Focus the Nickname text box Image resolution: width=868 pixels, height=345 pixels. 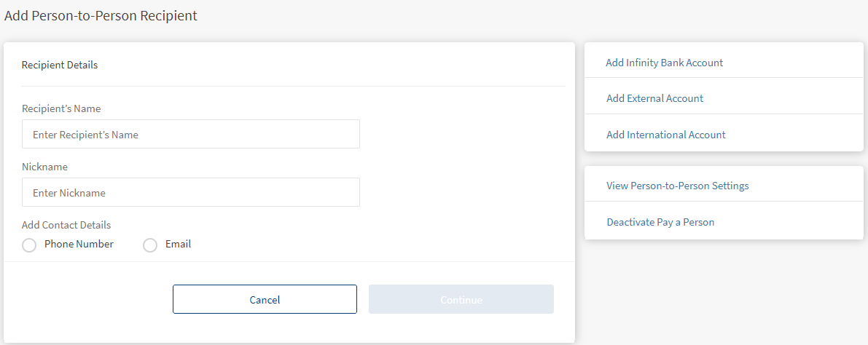190,193
